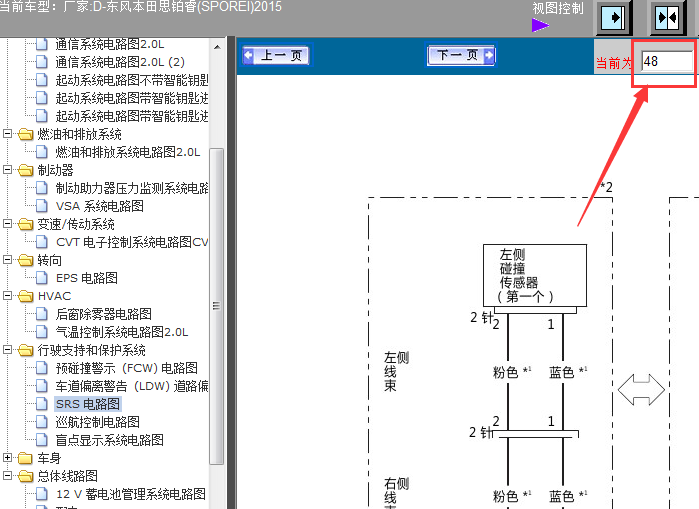Screen dimensions: 699x509
Task: Open 制动助力器压力监测系统电路 document
Action: (x=132, y=188)
